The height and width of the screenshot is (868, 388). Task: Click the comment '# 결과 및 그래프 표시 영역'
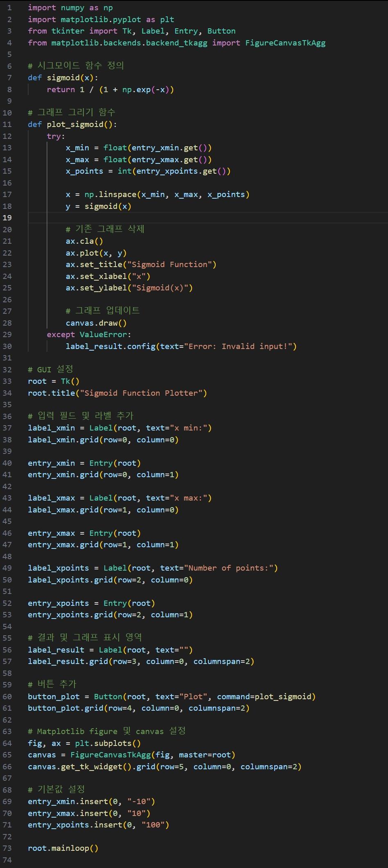[85, 638]
